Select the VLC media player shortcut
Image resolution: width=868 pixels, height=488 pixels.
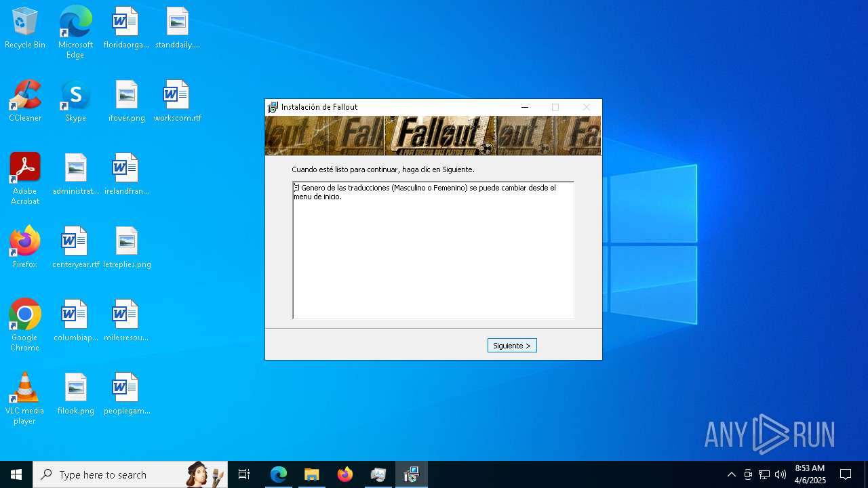coord(25,399)
